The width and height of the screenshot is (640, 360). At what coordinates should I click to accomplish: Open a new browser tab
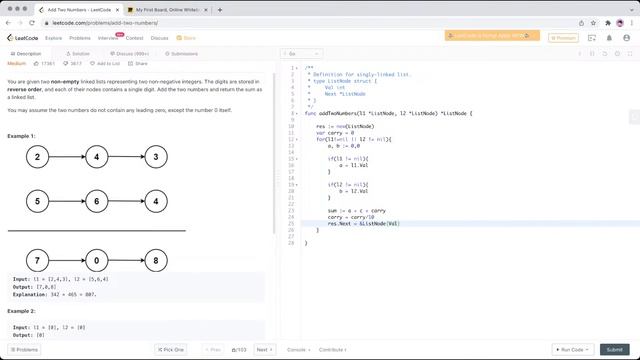pyautogui.click(x=220, y=9)
